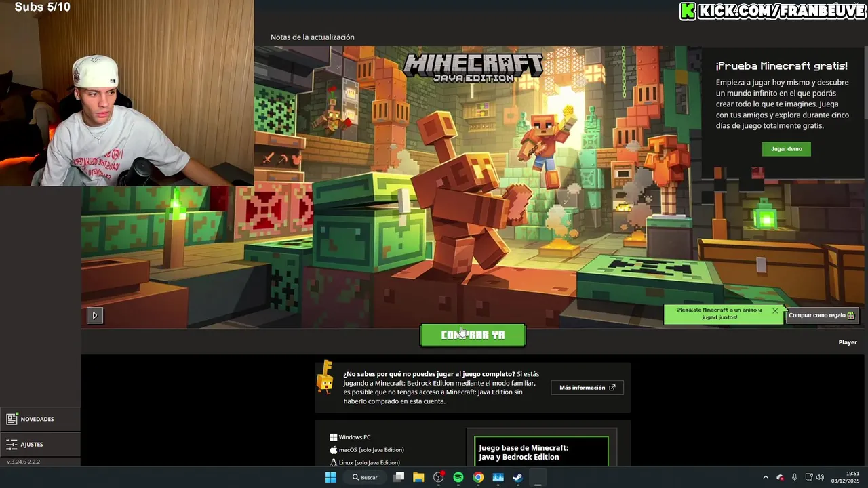
Task: Open File Explorer from the taskbar
Action: 418,477
